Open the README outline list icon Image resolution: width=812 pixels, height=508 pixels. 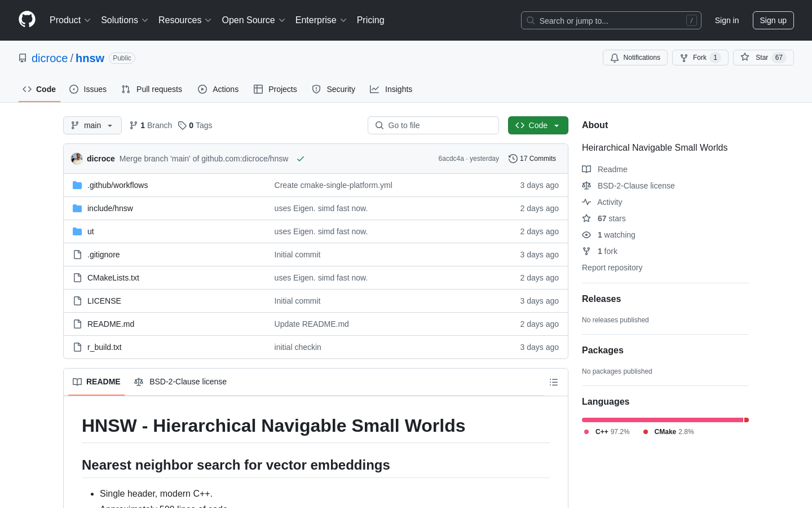[554, 382]
